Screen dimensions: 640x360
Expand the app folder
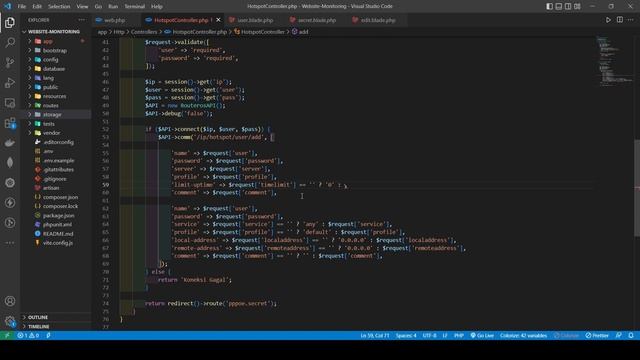[48, 41]
